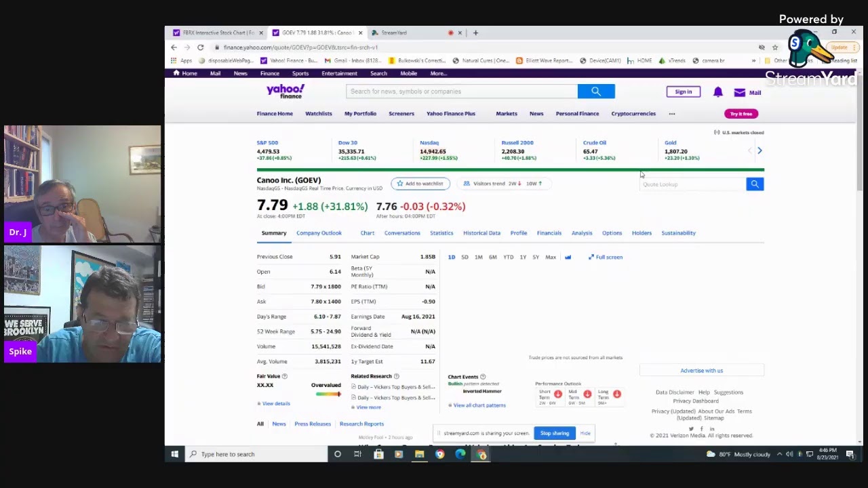Expand the three-dots Finance nav menu
The height and width of the screenshot is (488, 868).
[672, 114]
